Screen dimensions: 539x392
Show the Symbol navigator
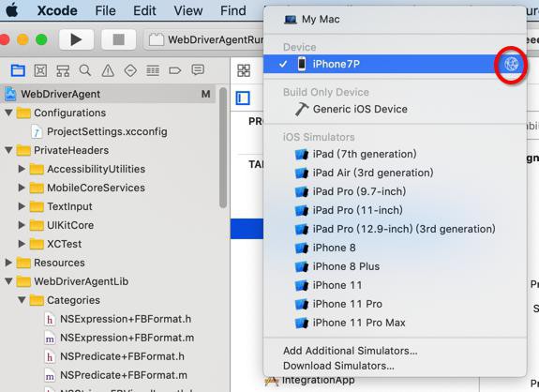pos(63,71)
